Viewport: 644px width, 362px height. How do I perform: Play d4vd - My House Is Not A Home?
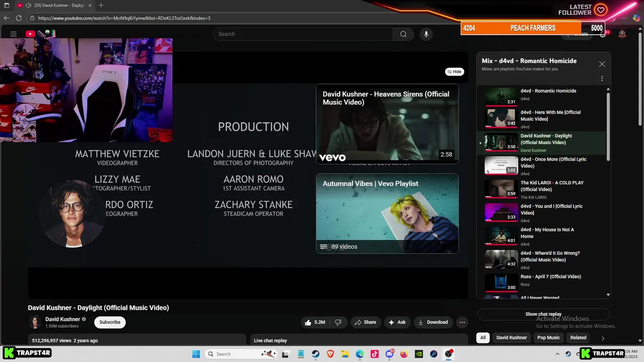(542, 237)
